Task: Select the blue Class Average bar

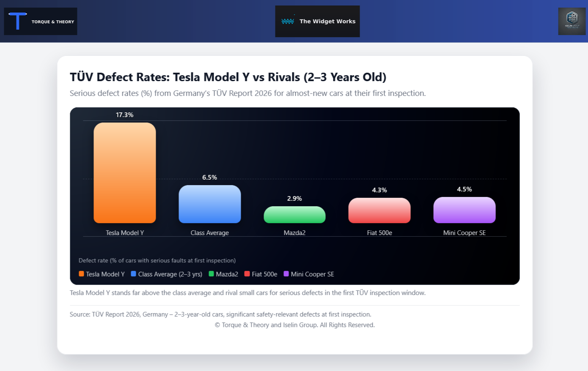Action: pyautogui.click(x=210, y=204)
